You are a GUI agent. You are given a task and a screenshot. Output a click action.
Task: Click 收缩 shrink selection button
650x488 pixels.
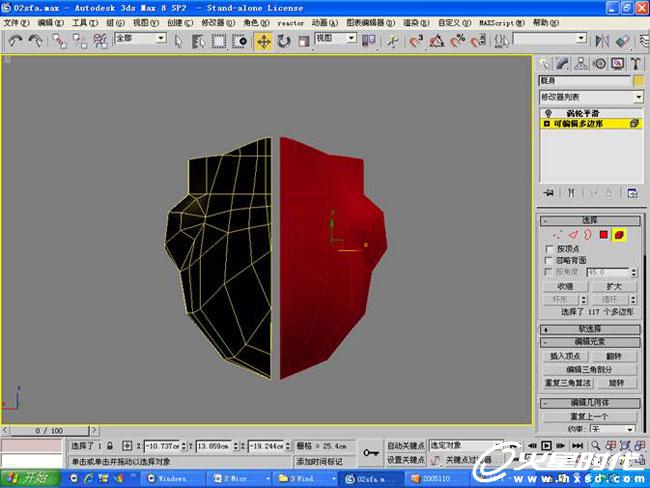click(565, 286)
